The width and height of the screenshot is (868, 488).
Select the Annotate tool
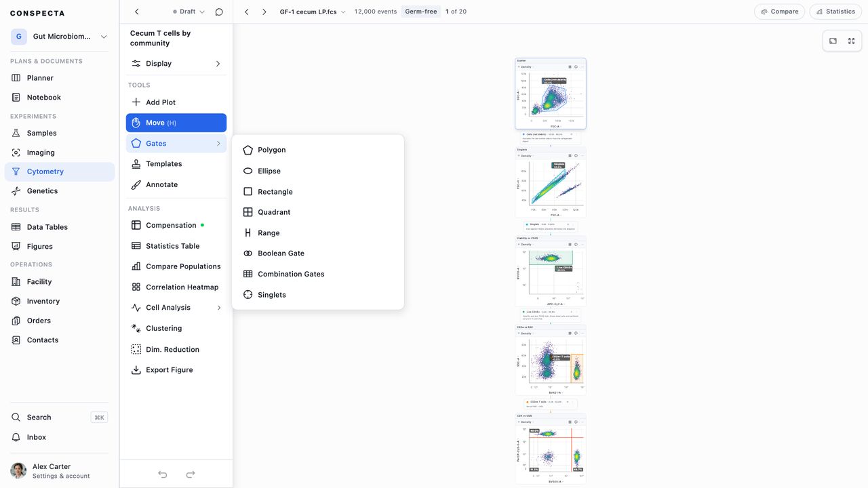pyautogui.click(x=176, y=184)
